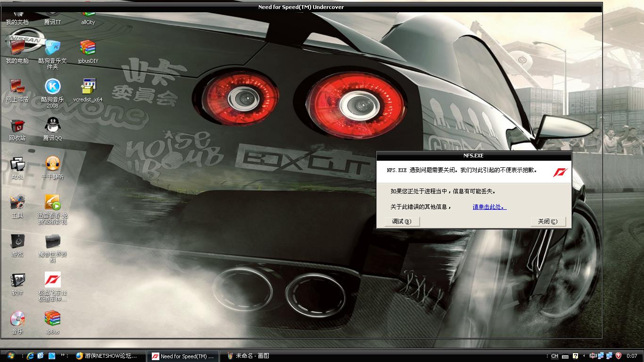Open the 工具 folder icon
The width and height of the screenshot is (644, 362).
point(17,206)
